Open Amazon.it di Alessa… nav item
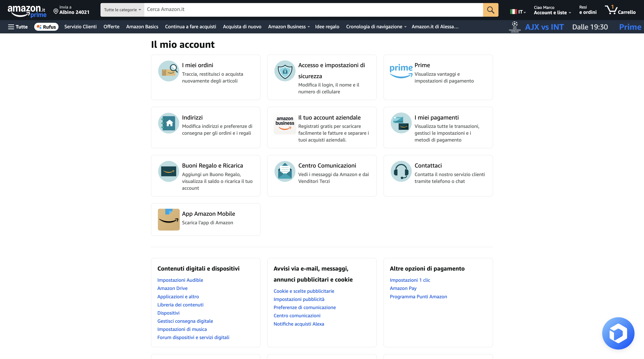644x359 pixels. point(435,27)
